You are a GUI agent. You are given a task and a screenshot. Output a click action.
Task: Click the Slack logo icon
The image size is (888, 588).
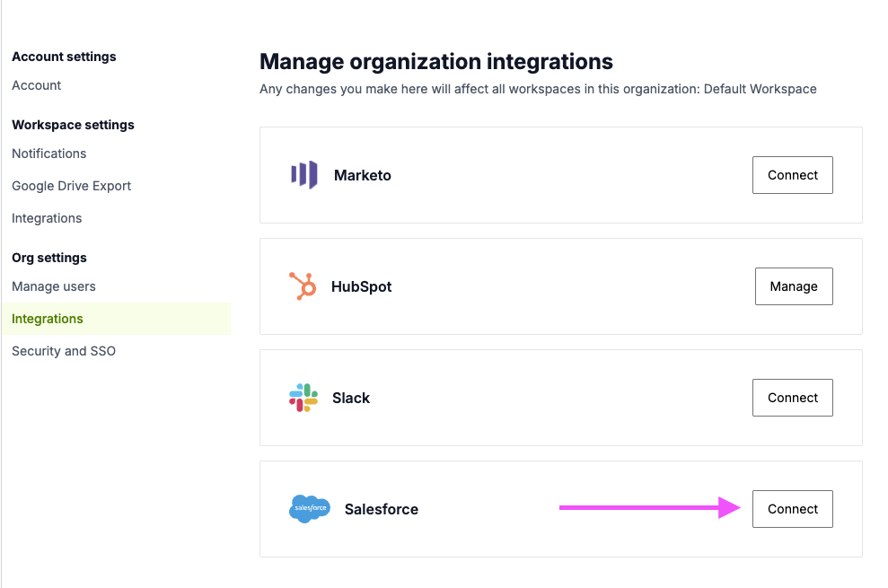(x=303, y=397)
